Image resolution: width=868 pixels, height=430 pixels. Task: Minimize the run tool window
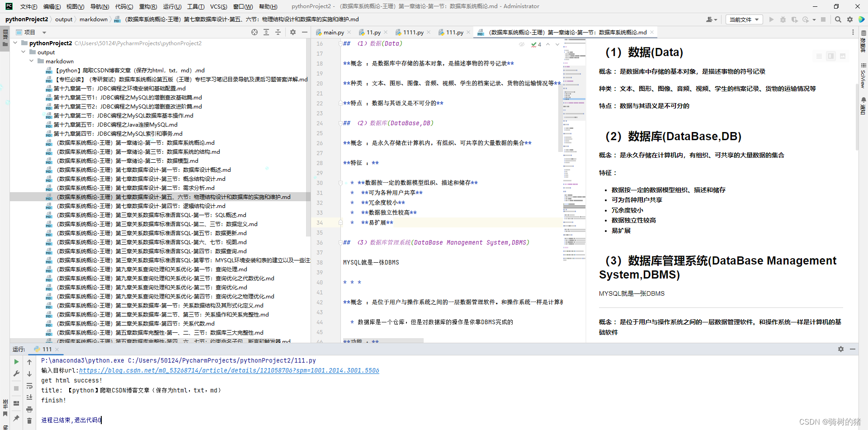[853, 349]
